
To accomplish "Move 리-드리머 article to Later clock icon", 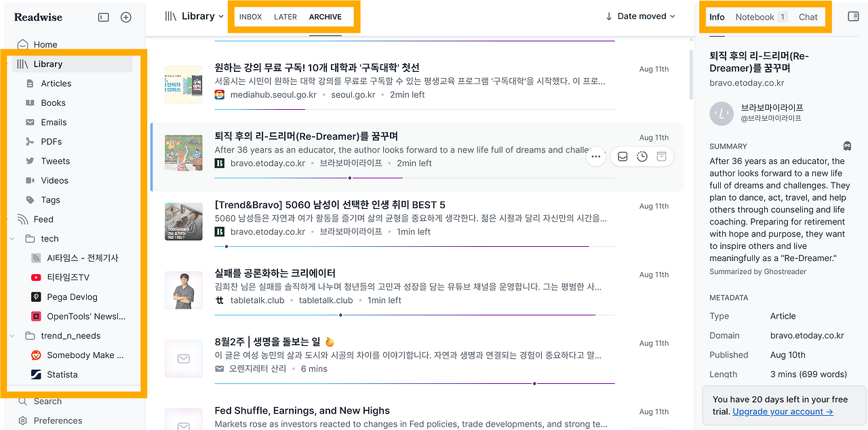I will pyautogui.click(x=642, y=157).
